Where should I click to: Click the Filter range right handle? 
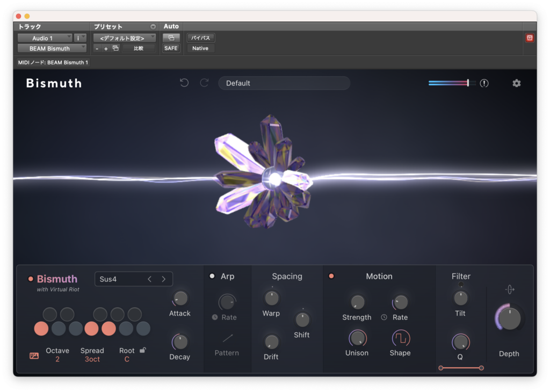tap(481, 368)
